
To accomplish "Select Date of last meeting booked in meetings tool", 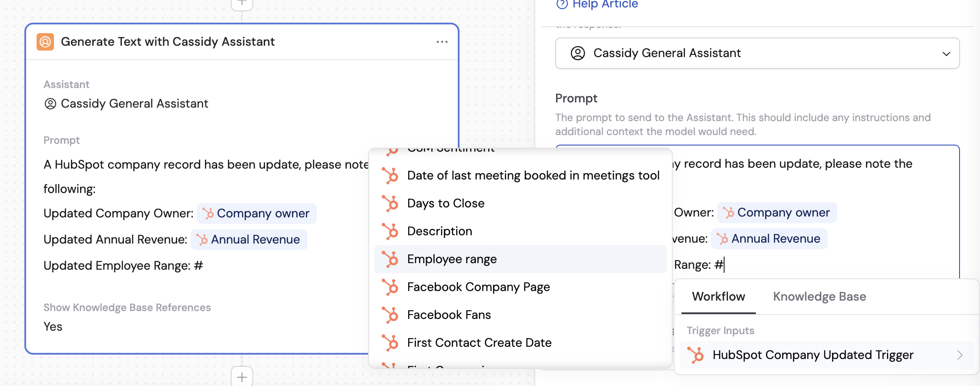I will (520, 176).
